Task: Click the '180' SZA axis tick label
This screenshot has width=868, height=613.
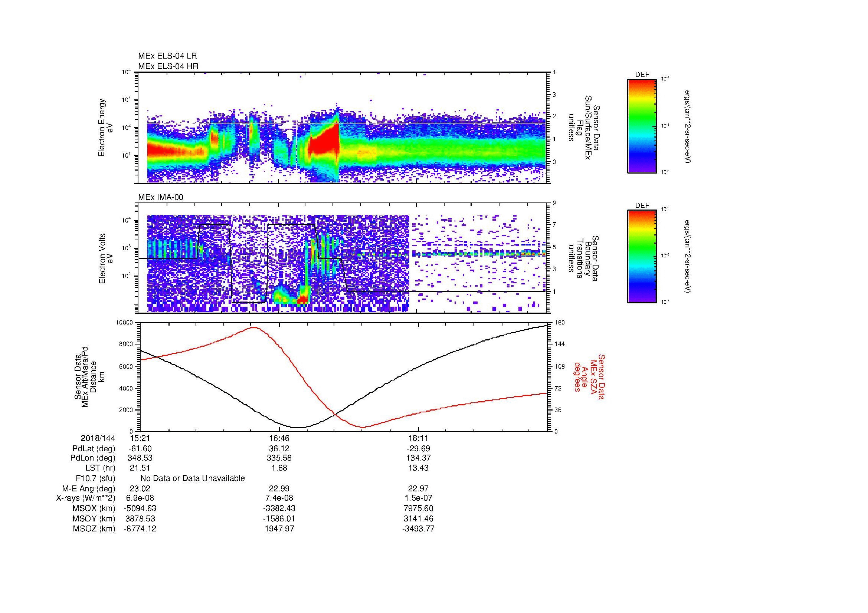Action: (x=560, y=323)
